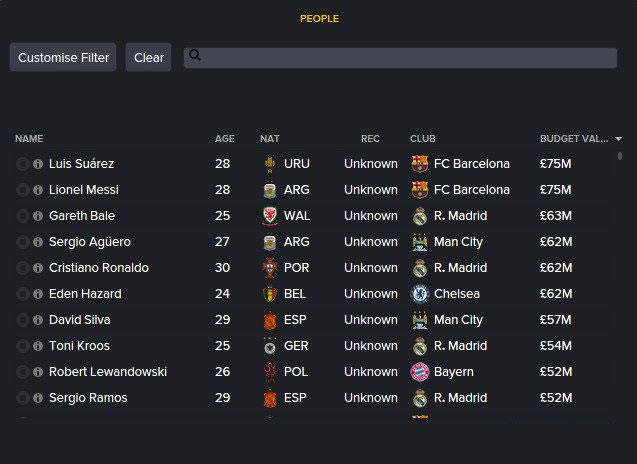
Task: Click the info icon next to Toni Kroos
Action: tap(38, 346)
